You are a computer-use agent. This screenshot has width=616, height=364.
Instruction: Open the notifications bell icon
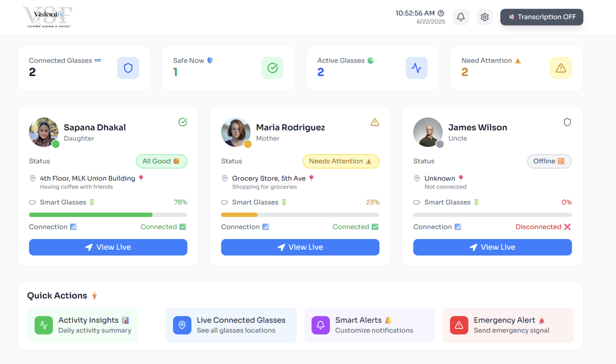(x=460, y=17)
